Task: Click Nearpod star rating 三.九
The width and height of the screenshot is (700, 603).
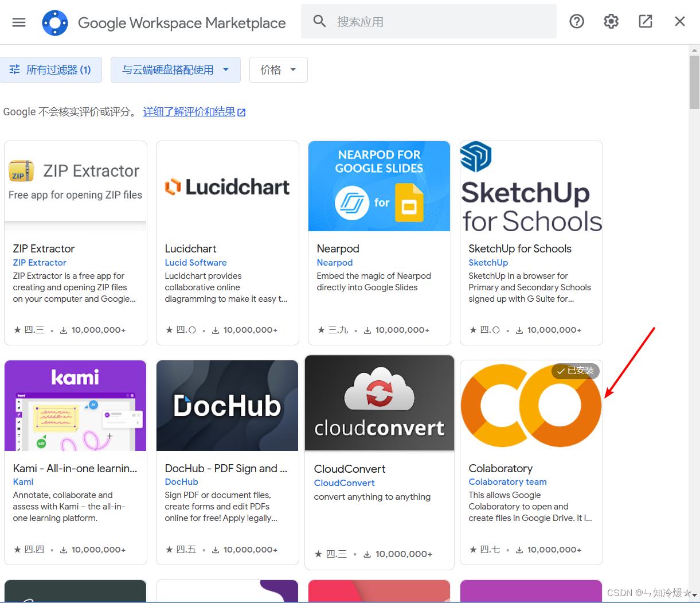Action: pyautogui.click(x=333, y=330)
